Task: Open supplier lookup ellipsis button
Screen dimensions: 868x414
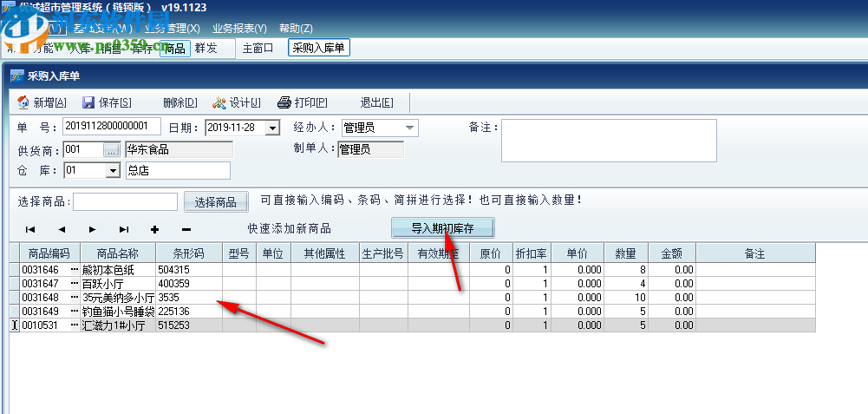Action: 112,149
